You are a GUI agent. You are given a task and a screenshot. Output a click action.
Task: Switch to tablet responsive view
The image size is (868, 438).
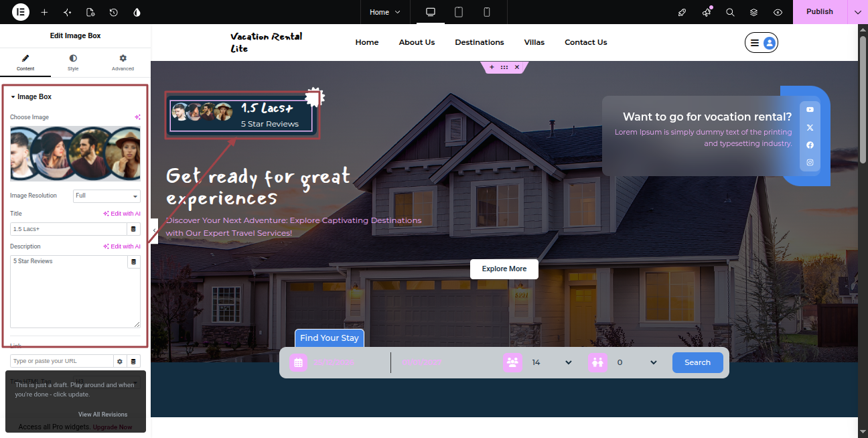(459, 12)
